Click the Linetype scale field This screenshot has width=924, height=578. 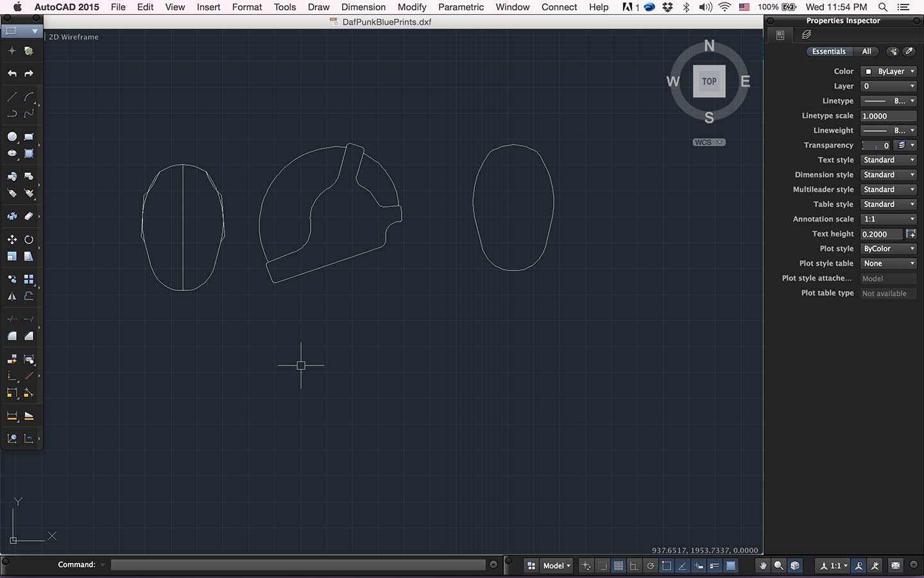tap(889, 116)
